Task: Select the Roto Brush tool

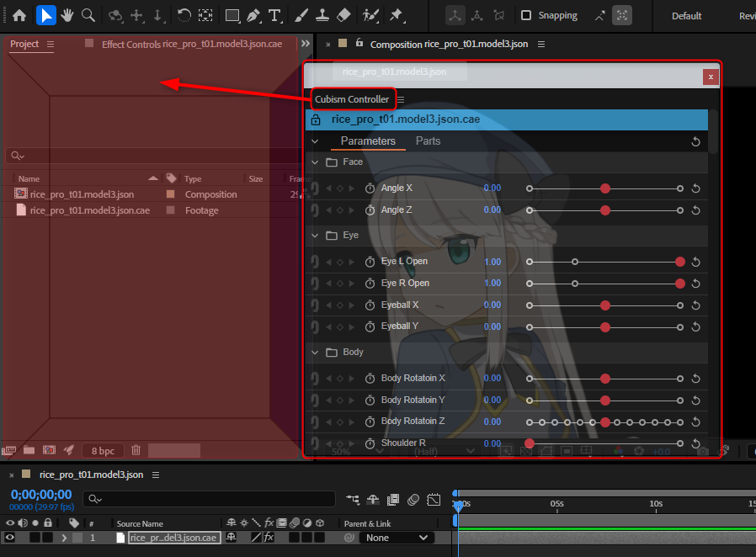Action: tap(370, 15)
